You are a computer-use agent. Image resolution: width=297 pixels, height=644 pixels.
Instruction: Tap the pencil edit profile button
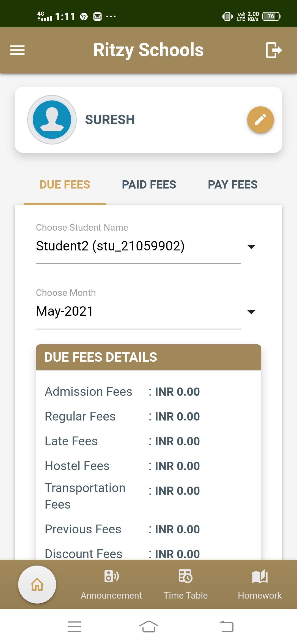[x=260, y=120]
